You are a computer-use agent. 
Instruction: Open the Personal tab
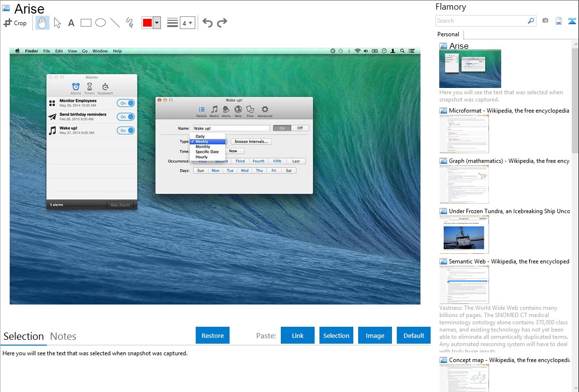tap(448, 34)
